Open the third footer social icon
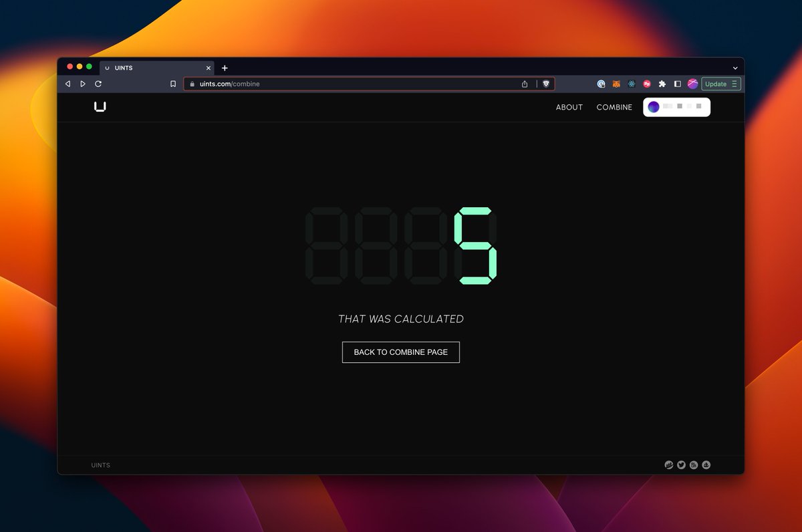802x532 pixels. (x=694, y=465)
